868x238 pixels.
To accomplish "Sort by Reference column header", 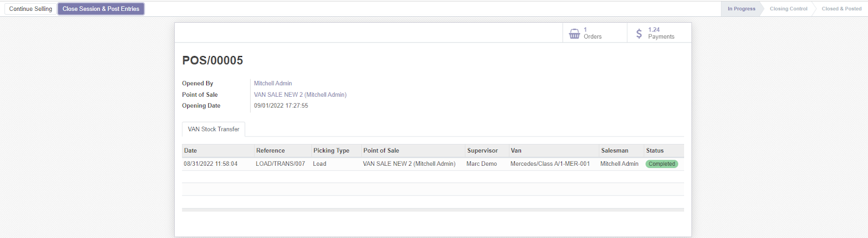I will (270, 151).
